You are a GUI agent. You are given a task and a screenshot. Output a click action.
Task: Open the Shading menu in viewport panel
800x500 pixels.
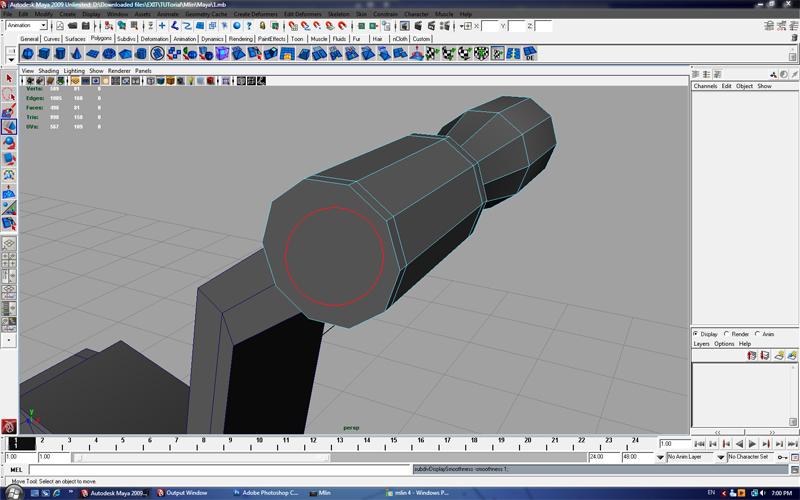[49, 71]
